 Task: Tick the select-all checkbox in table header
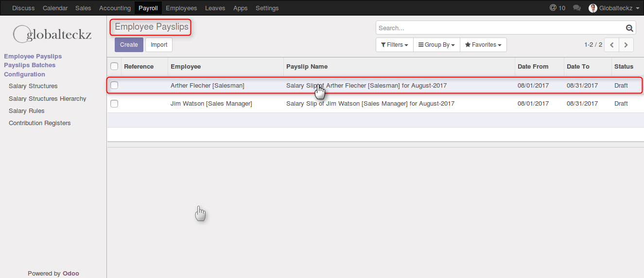click(x=114, y=66)
